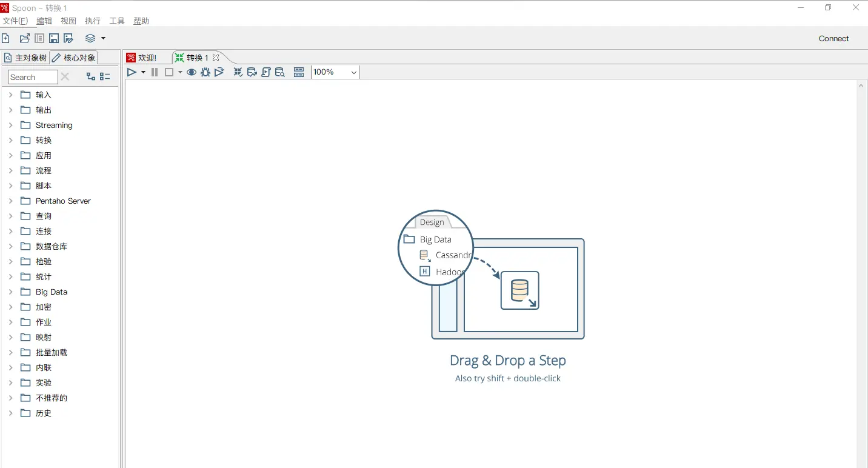Expand the 流程 folder
868x468 pixels.
(x=11, y=170)
